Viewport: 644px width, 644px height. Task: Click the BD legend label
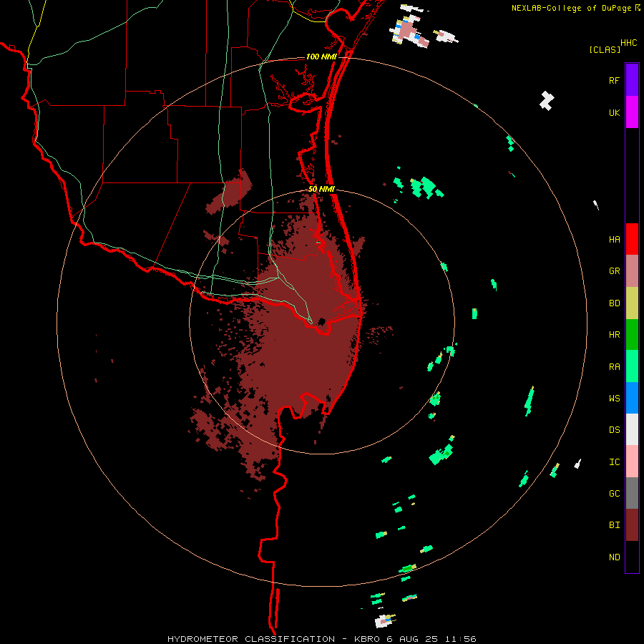[614, 303]
